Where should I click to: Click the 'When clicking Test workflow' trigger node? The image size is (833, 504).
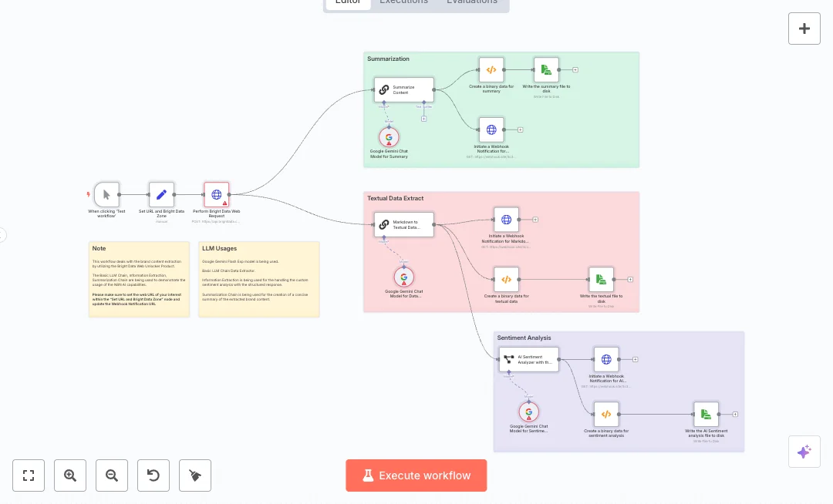(106, 194)
